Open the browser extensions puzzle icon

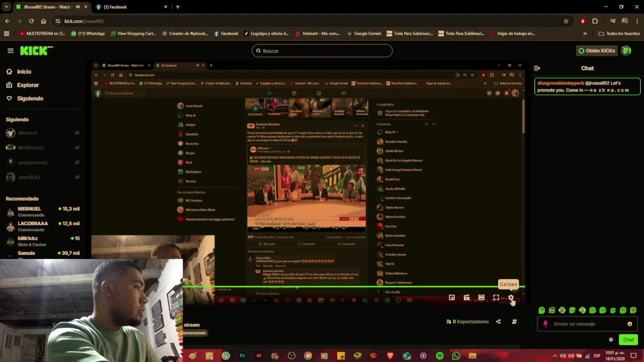(595, 21)
